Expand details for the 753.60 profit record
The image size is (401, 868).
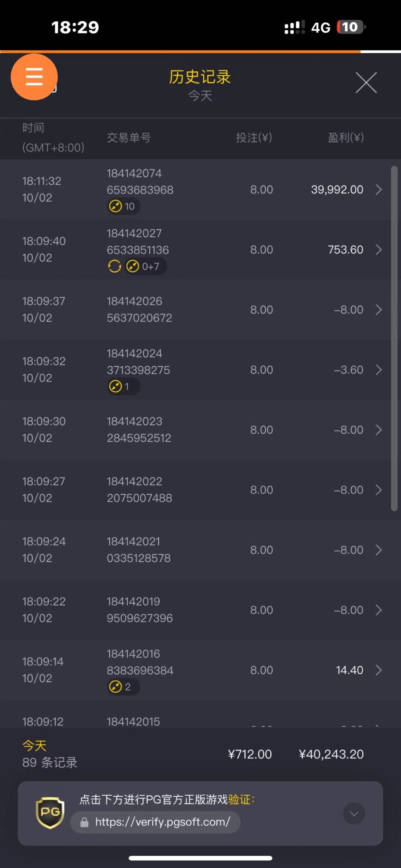(379, 250)
